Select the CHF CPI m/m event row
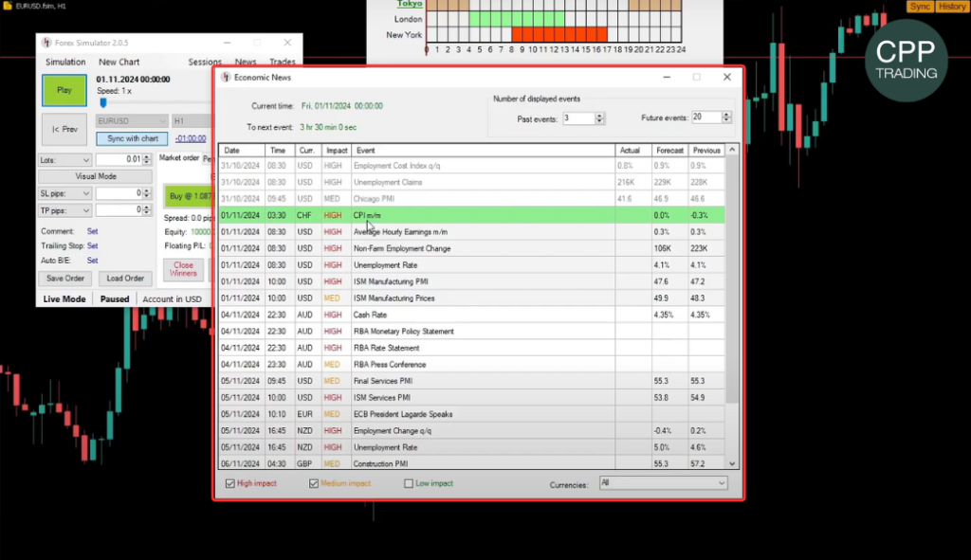Image resolution: width=971 pixels, height=560 pixels. tap(472, 215)
